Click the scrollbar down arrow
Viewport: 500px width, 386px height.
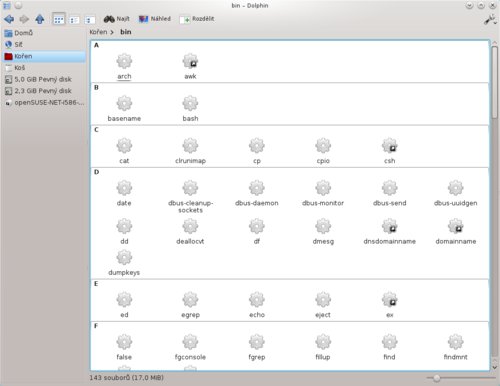495,367
